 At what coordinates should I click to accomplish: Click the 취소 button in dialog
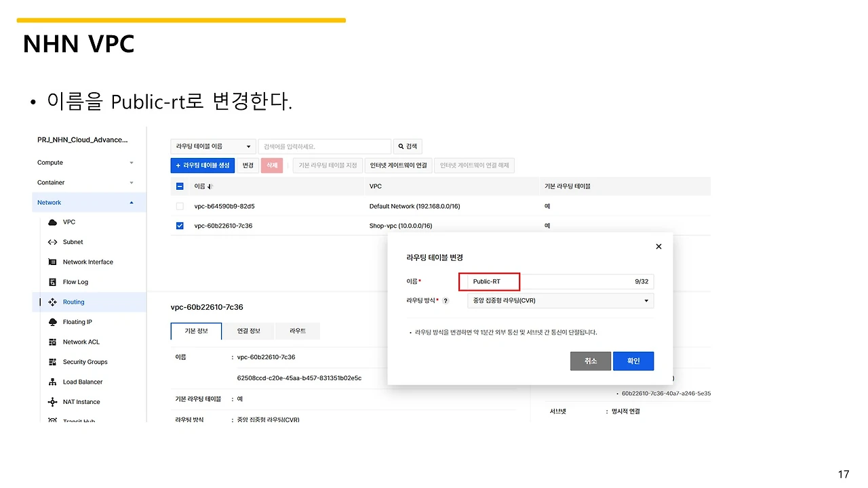591,361
